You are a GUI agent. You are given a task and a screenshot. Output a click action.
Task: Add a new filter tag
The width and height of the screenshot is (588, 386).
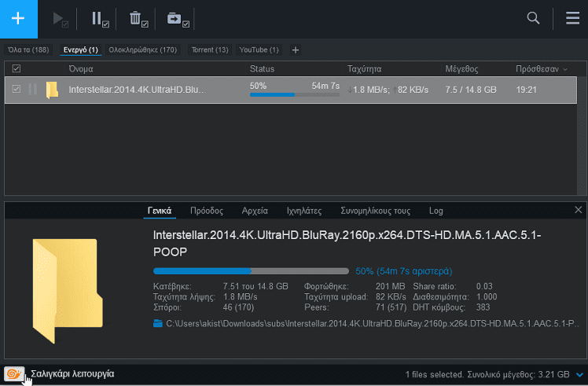tap(296, 50)
